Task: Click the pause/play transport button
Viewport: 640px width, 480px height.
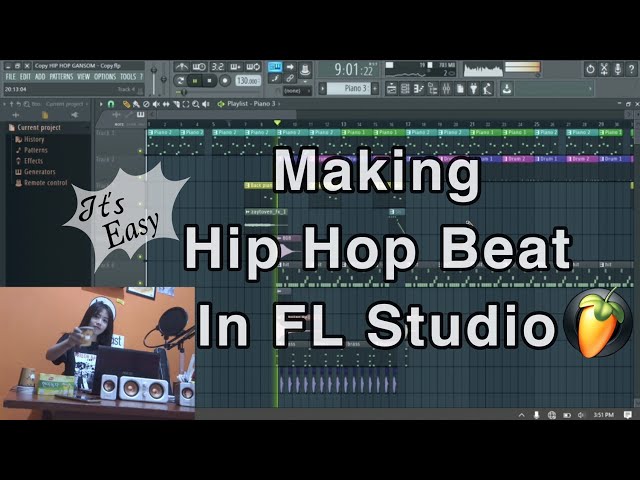Action: [195, 81]
